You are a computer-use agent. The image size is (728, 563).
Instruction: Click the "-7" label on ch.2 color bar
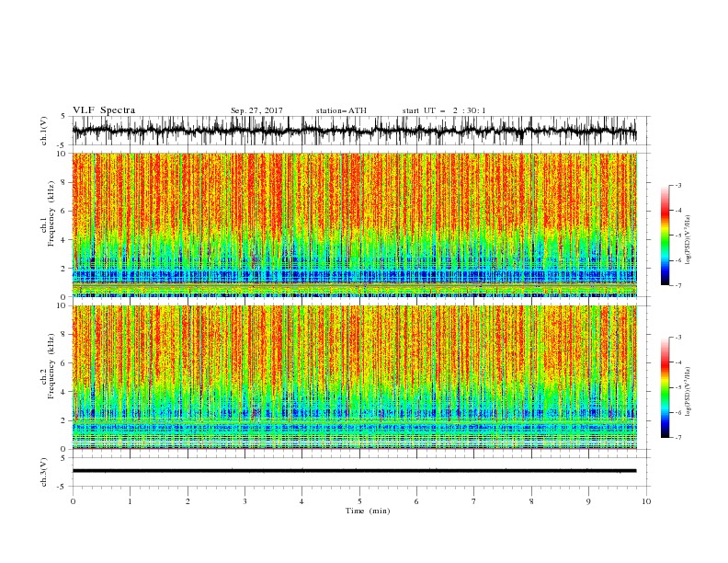(x=678, y=437)
